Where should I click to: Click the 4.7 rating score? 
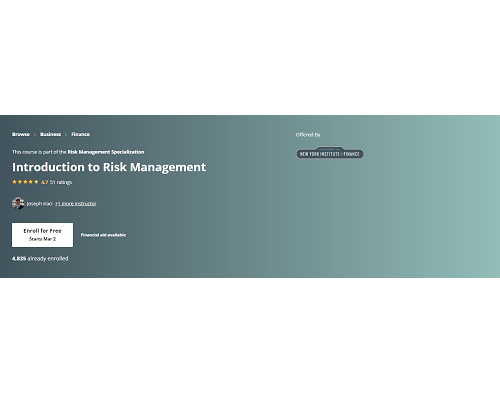(45, 182)
